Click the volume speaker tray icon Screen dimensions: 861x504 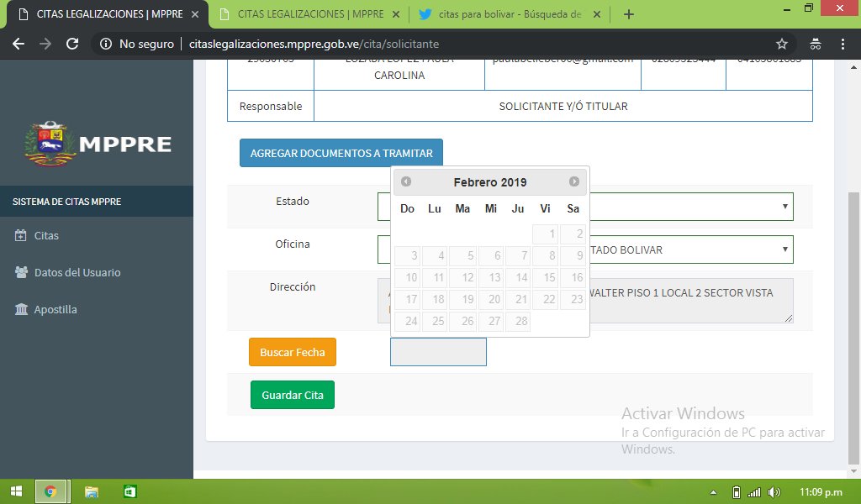click(774, 492)
